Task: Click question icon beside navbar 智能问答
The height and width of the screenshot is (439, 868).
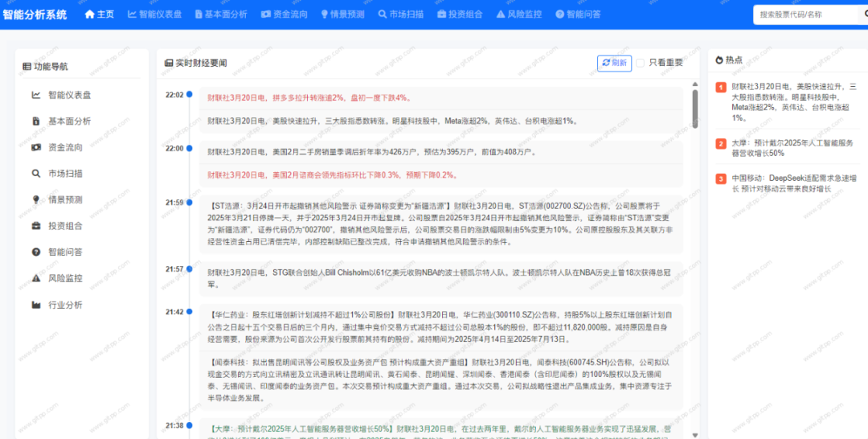Action: pyautogui.click(x=559, y=14)
